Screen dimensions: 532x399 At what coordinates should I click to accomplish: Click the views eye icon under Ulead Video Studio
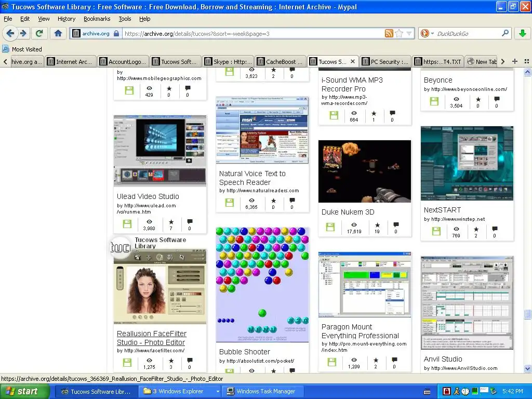149,222
